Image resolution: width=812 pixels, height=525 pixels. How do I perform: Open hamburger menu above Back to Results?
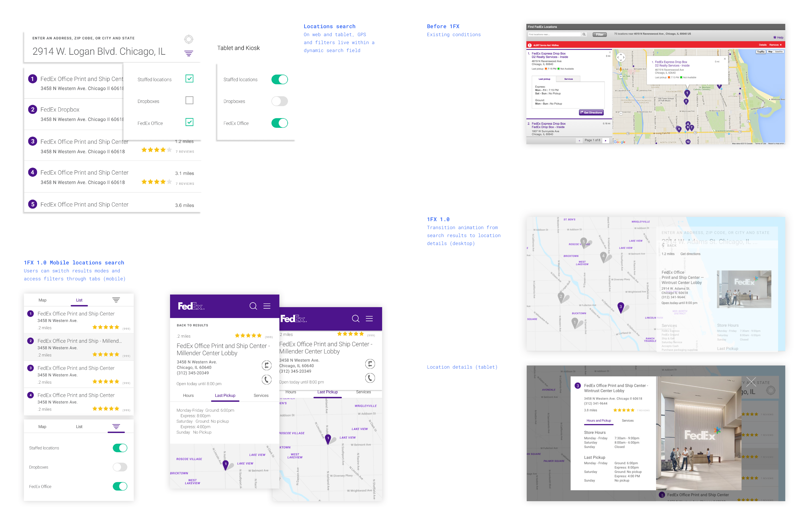click(x=267, y=306)
